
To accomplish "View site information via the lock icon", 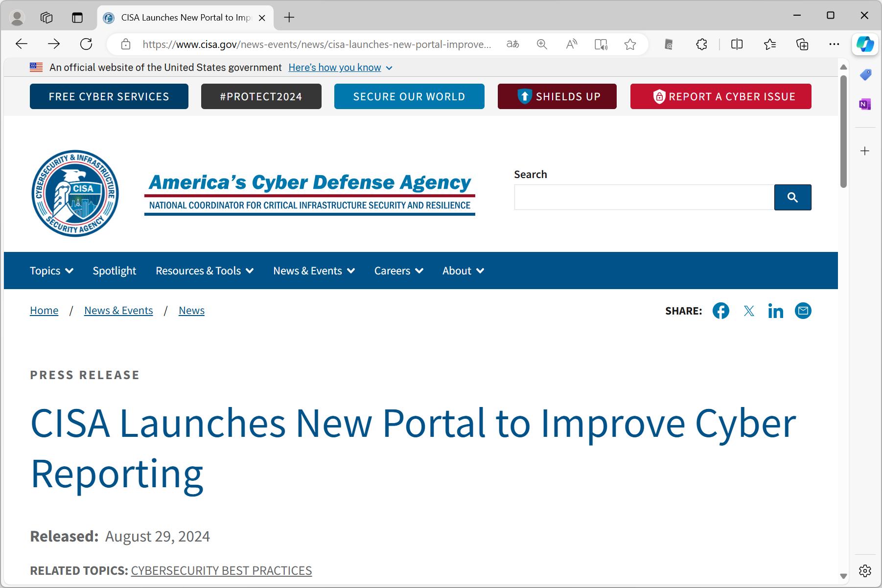I will (126, 44).
